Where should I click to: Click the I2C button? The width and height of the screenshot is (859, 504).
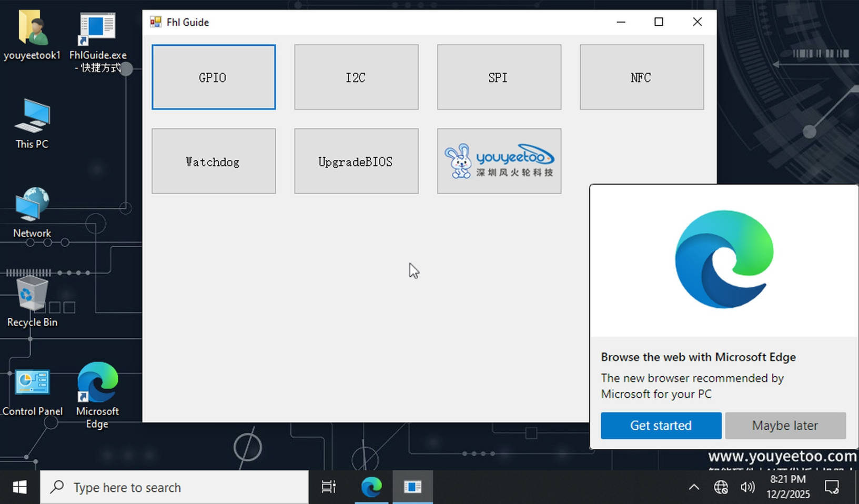356,77
